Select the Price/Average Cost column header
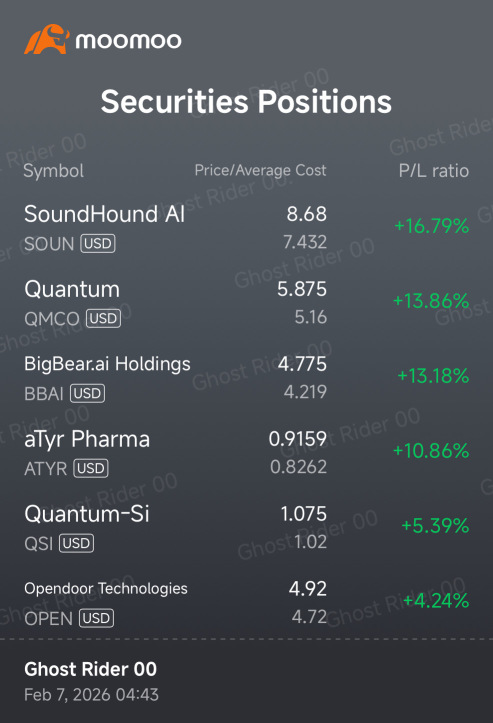The height and width of the screenshot is (723, 493). (x=261, y=171)
